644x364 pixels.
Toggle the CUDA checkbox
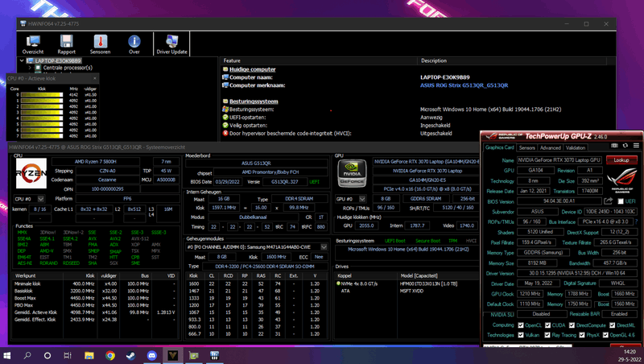(x=547, y=325)
